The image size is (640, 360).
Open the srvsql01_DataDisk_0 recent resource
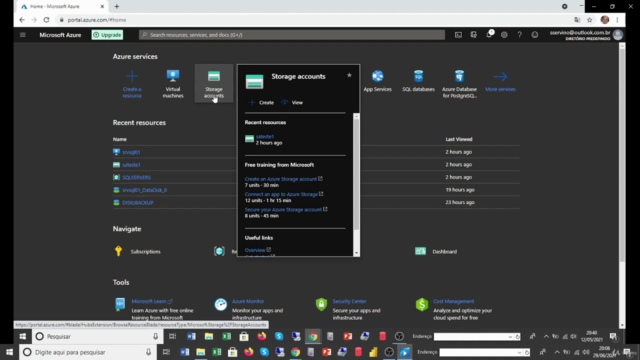pyautogui.click(x=144, y=190)
